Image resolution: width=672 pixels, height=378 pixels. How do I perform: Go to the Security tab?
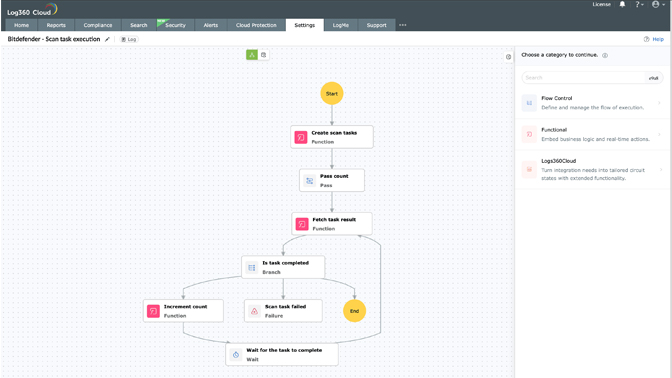click(x=175, y=25)
